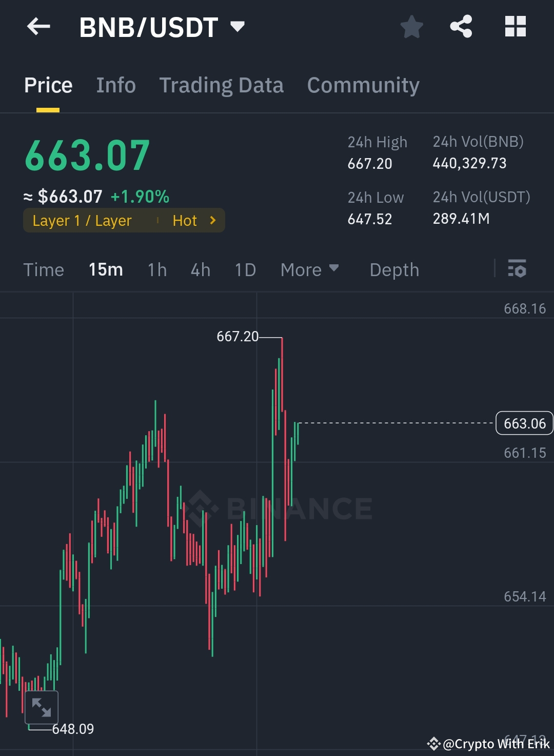Viewport: 554px width, 756px height.
Task: Switch chart to 1D interval
Action: pyautogui.click(x=245, y=269)
